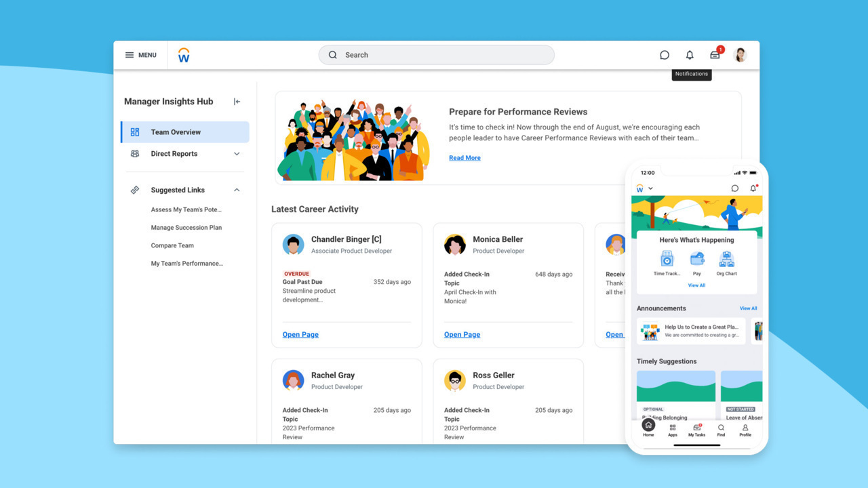Tap the Org Chart icon on mobile

pos(726,260)
